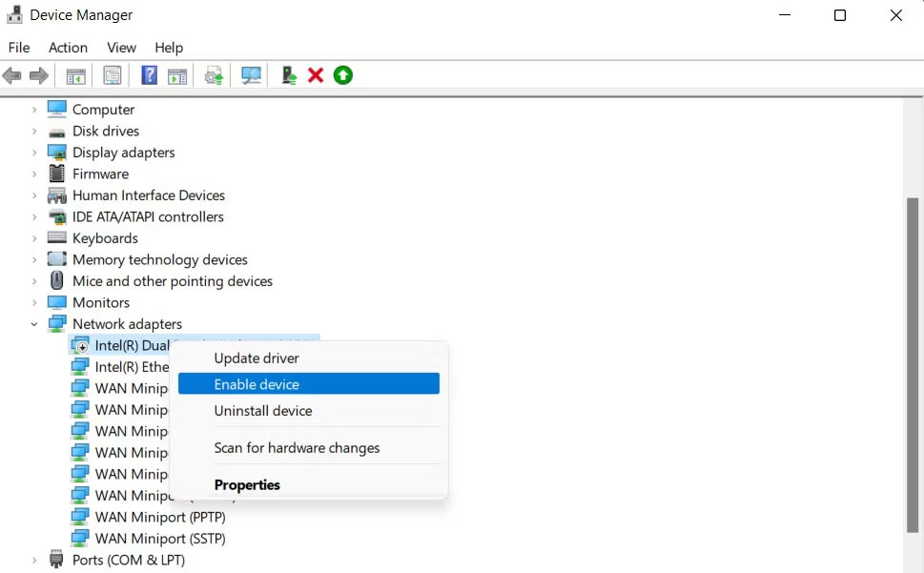The image size is (924, 573).
Task: Open Properties from the context menu
Action: tap(309, 484)
